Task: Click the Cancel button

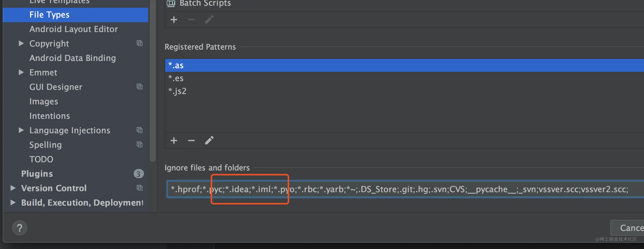Action: click(627, 228)
